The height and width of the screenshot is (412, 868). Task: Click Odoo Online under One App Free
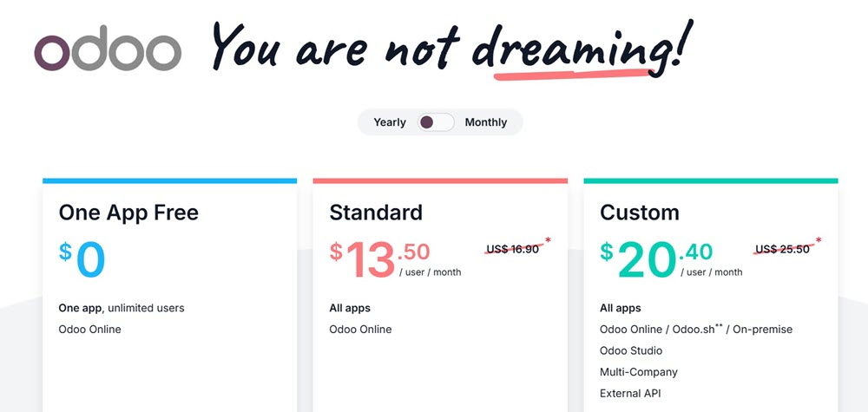(x=90, y=330)
